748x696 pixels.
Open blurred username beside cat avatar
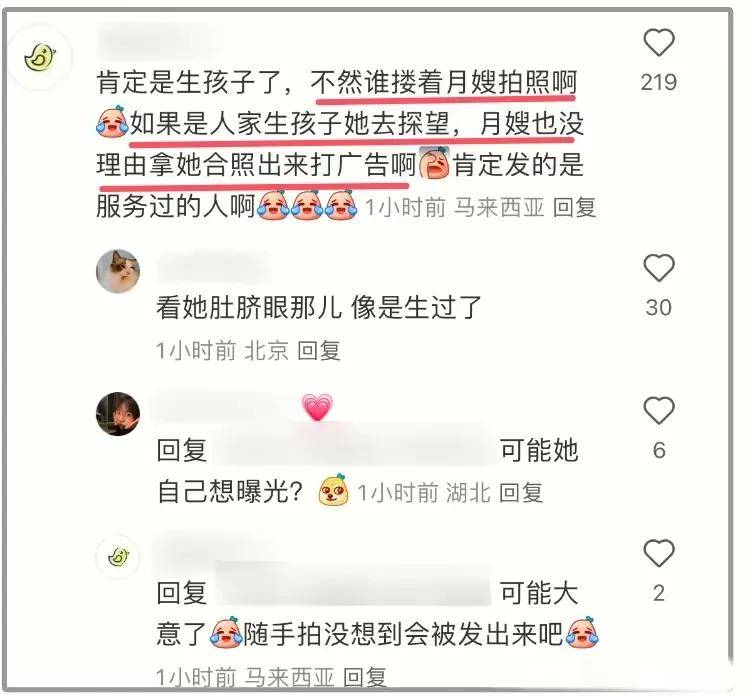point(215,268)
